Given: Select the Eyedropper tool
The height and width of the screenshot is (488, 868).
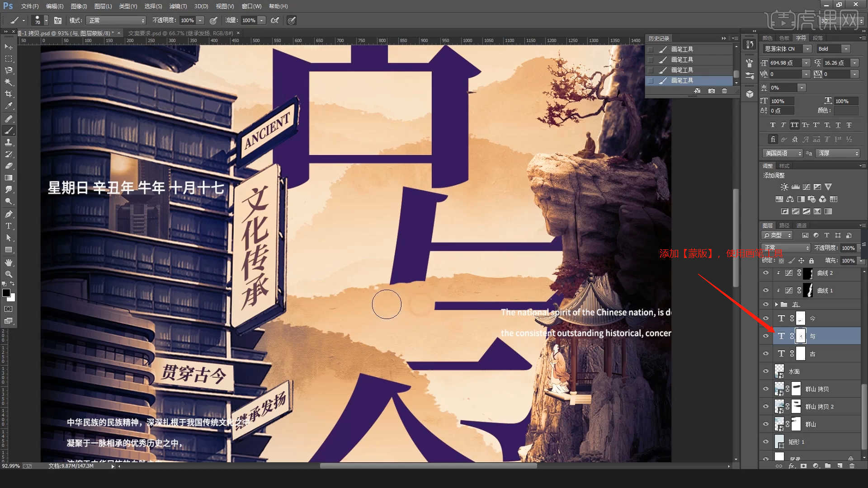Looking at the screenshot, I should click(9, 106).
